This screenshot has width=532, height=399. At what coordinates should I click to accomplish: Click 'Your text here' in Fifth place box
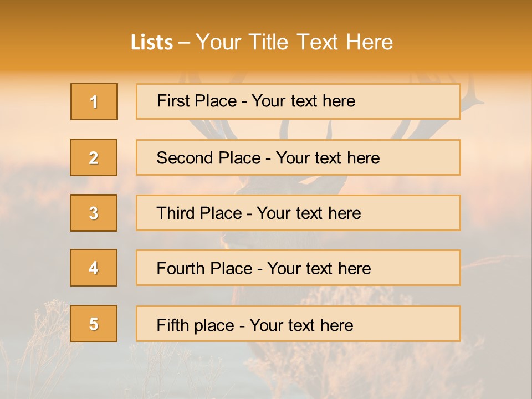point(301,325)
